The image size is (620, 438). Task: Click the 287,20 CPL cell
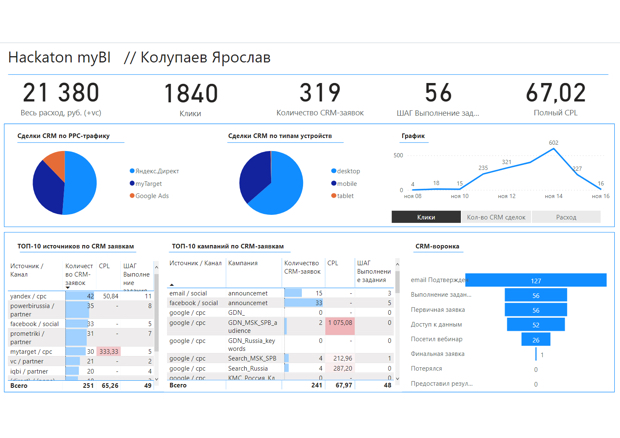point(342,368)
